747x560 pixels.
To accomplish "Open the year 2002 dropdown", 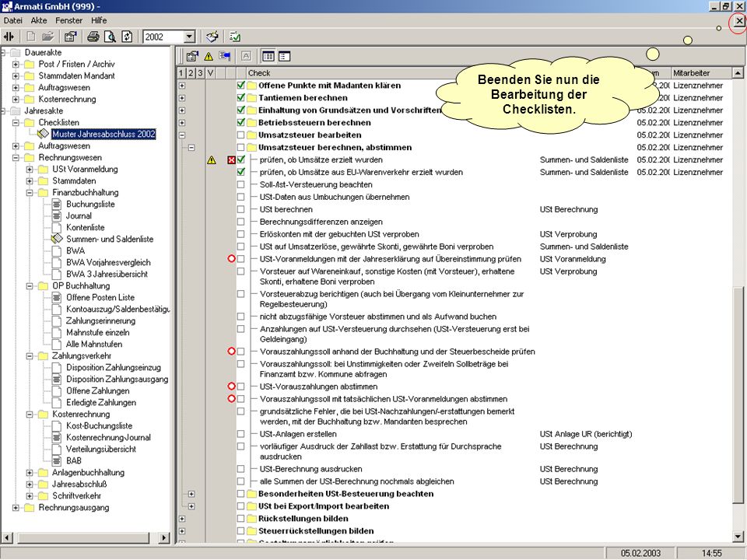I will click(x=189, y=37).
